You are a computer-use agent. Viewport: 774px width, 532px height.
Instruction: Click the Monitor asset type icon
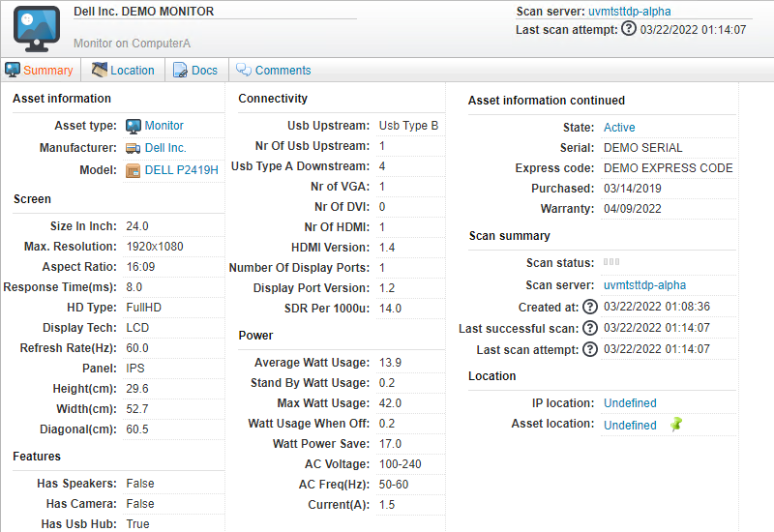coord(134,126)
